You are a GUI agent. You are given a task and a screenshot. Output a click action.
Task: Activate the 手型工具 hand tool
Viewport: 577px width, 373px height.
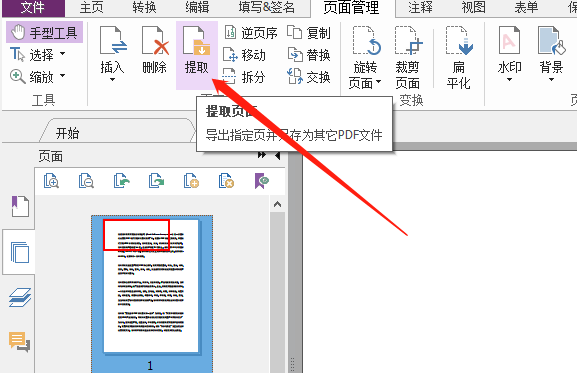tap(44, 32)
